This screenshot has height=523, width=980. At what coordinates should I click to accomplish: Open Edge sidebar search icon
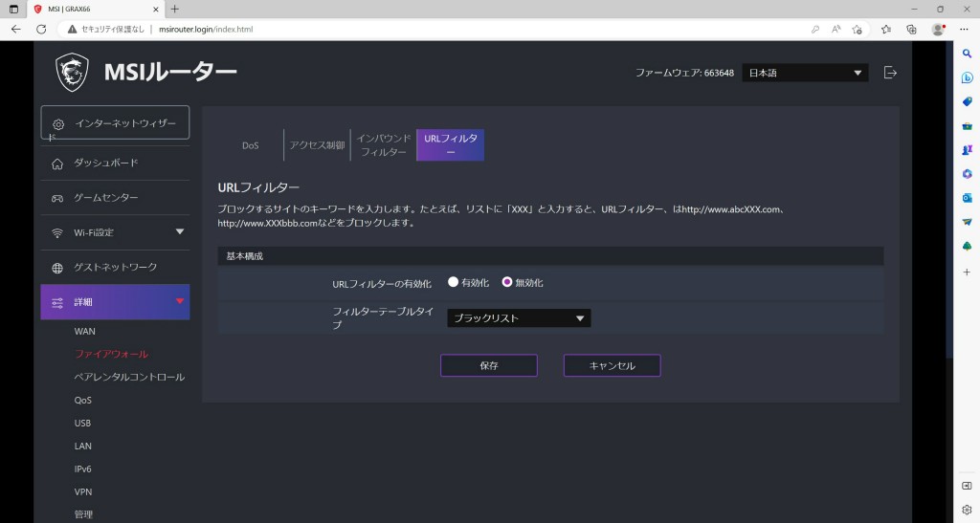tap(967, 54)
